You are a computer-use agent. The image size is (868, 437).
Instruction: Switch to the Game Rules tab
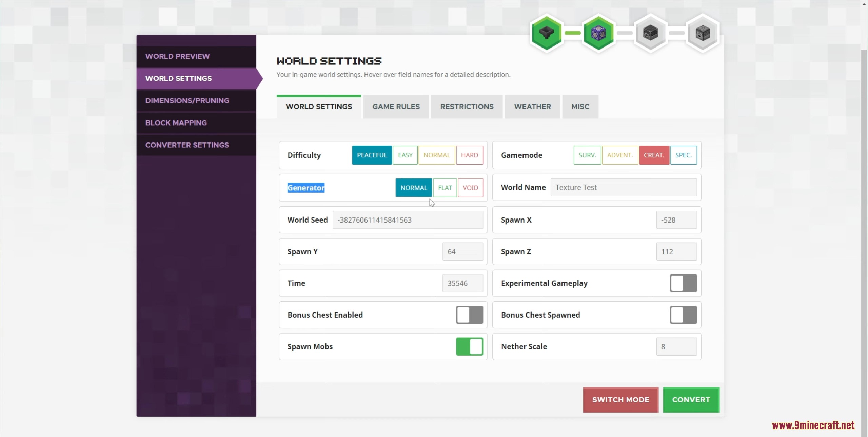pos(396,107)
